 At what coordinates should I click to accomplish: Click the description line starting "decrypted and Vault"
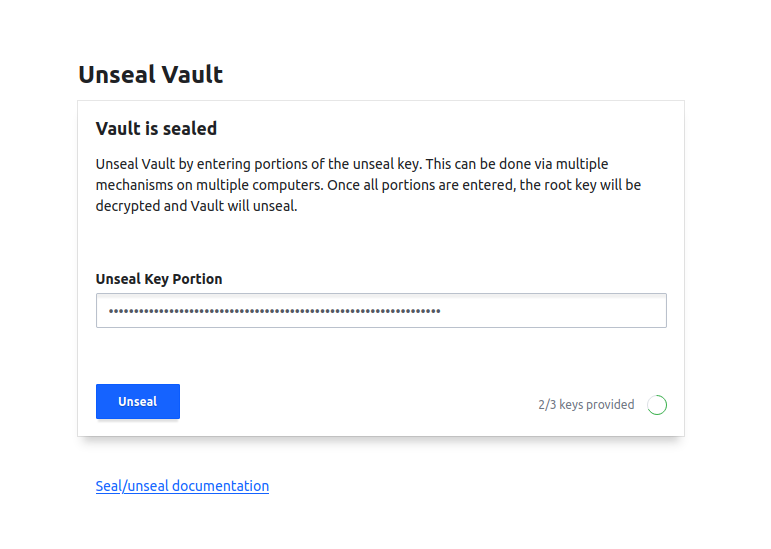(196, 208)
